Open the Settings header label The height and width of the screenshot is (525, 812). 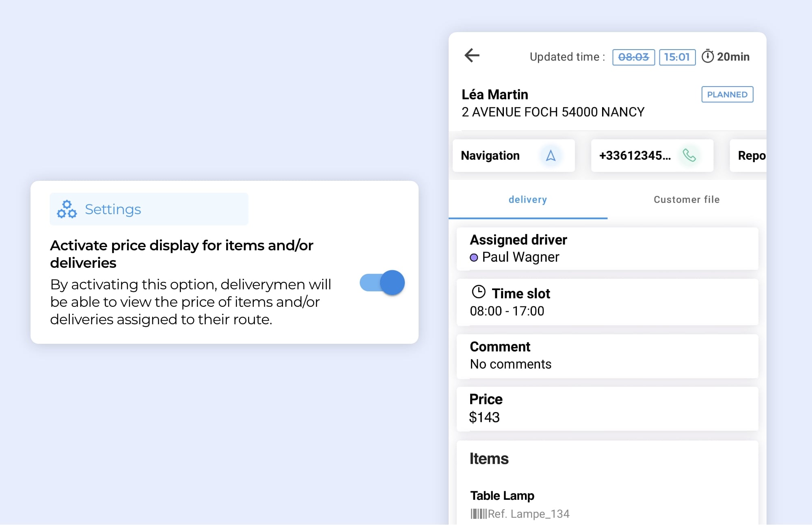click(113, 209)
